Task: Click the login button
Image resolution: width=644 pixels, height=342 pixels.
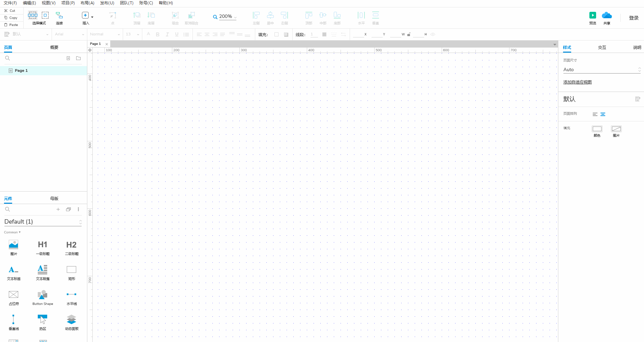Action: 634,18
